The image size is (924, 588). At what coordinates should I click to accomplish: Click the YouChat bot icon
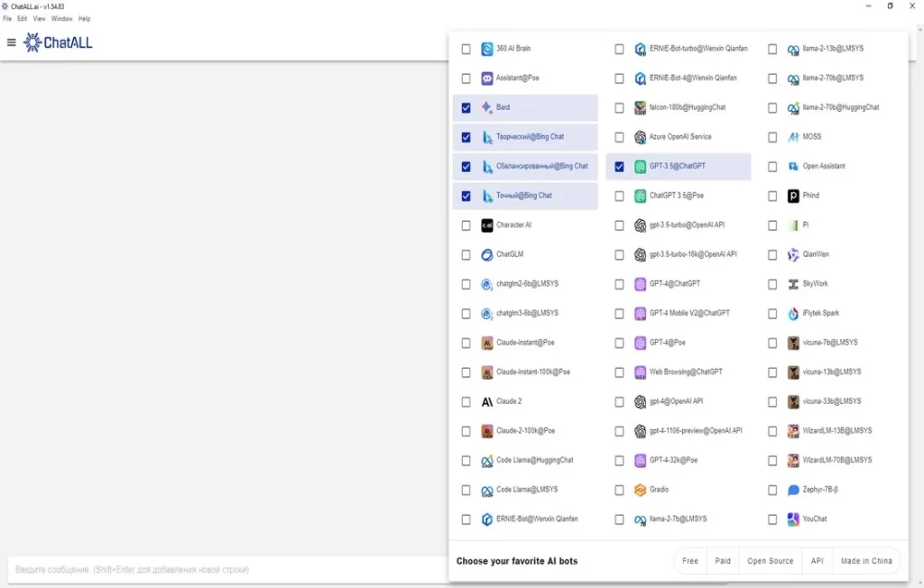[x=793, y=519]
